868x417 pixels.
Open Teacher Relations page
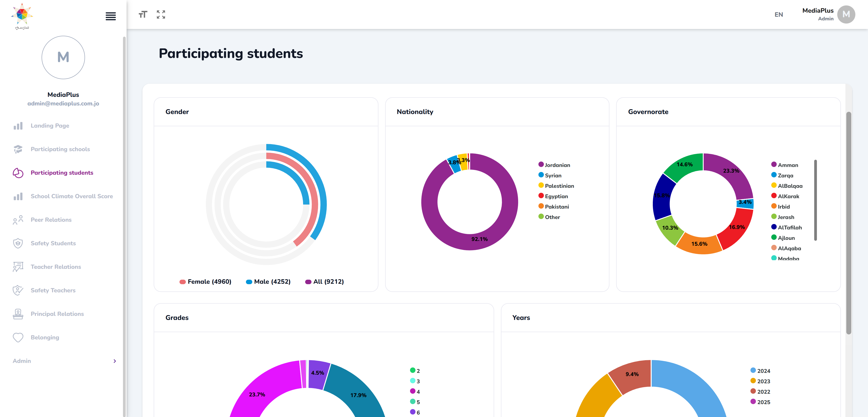[x=56, y=267]
